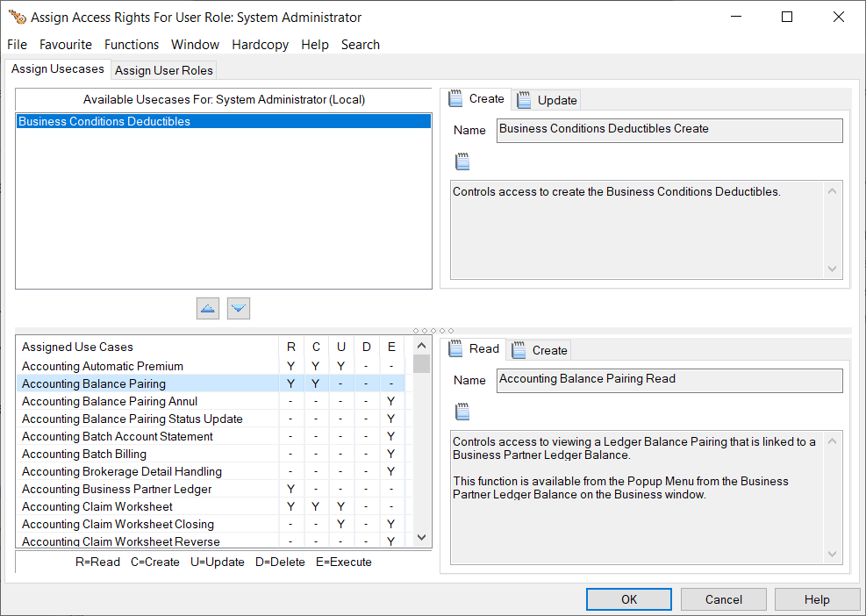Image resolution: width=866 pixels, height=616 pixels.
Task: Toggle Update right for Accounting Automatic Premium
Action: (341, 366)
